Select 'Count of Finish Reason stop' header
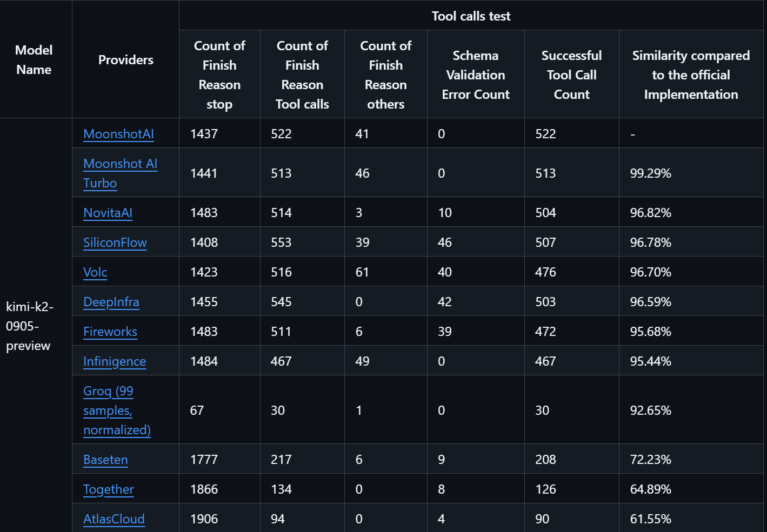Image resolution: width=767 pixels, height=532 pixels. click(219, 75)
